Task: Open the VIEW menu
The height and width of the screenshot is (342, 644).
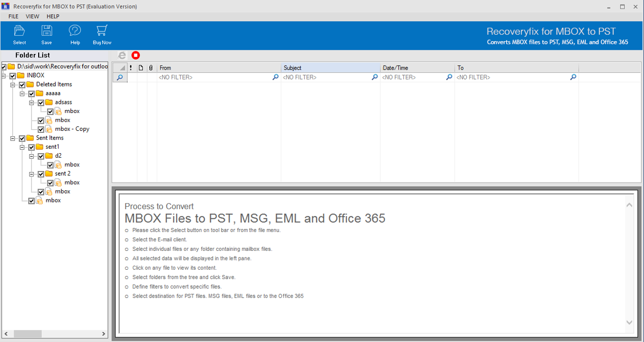Action: (33, 16)
